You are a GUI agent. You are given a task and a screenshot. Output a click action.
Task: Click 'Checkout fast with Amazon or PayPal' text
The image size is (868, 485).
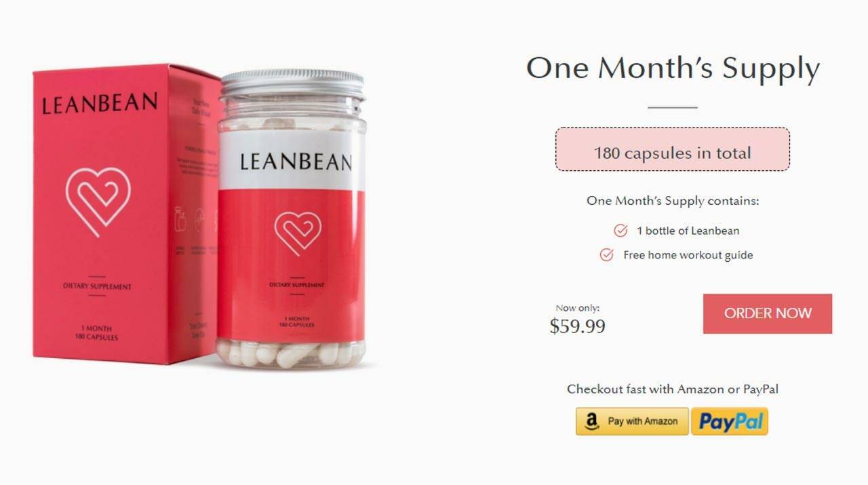tap(672, 389)
